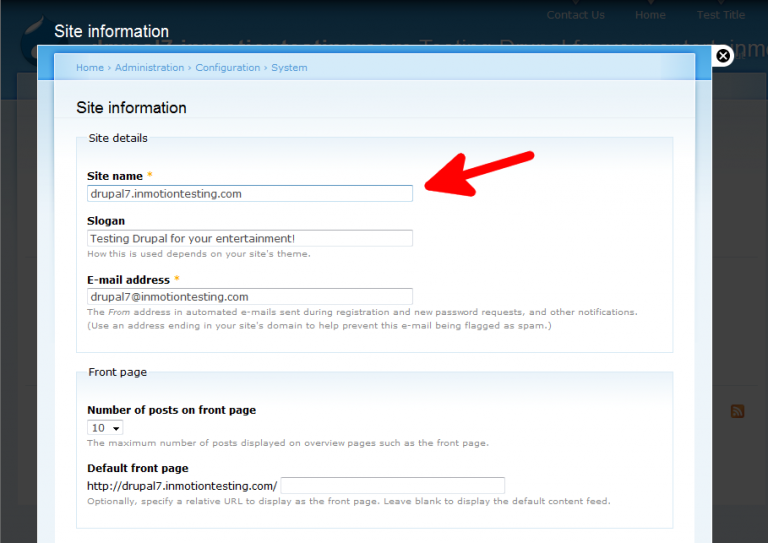This screenshot has height=543, width=768.
Task: Open the Configuration breadcrumb link
Action: 228,68
